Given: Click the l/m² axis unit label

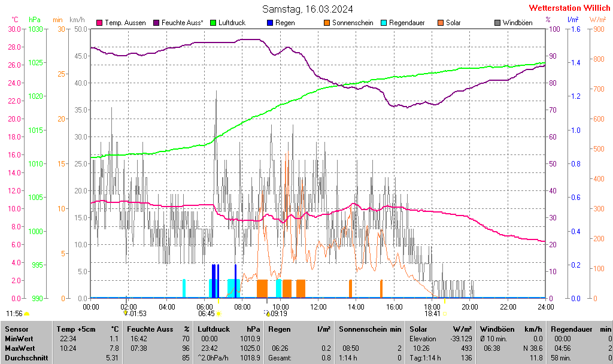Looking at the screenshot, I should tap(573, 20).
